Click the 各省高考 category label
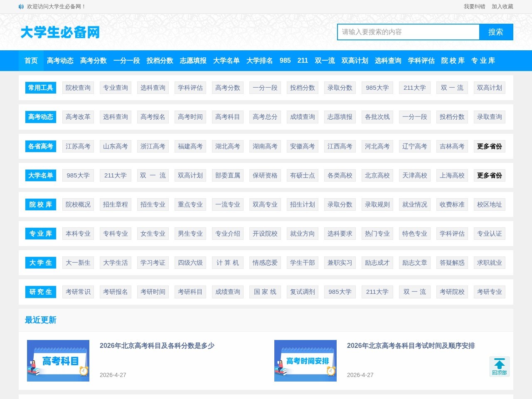The width and height of the screenshot is (532, 399). pyautogui.click(x=41, y=146)
